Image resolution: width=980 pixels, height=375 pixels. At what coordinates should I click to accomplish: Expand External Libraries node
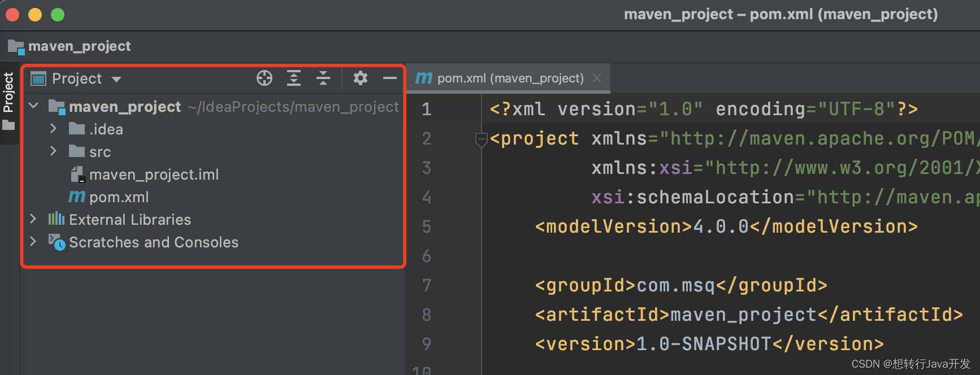(33, 219)
